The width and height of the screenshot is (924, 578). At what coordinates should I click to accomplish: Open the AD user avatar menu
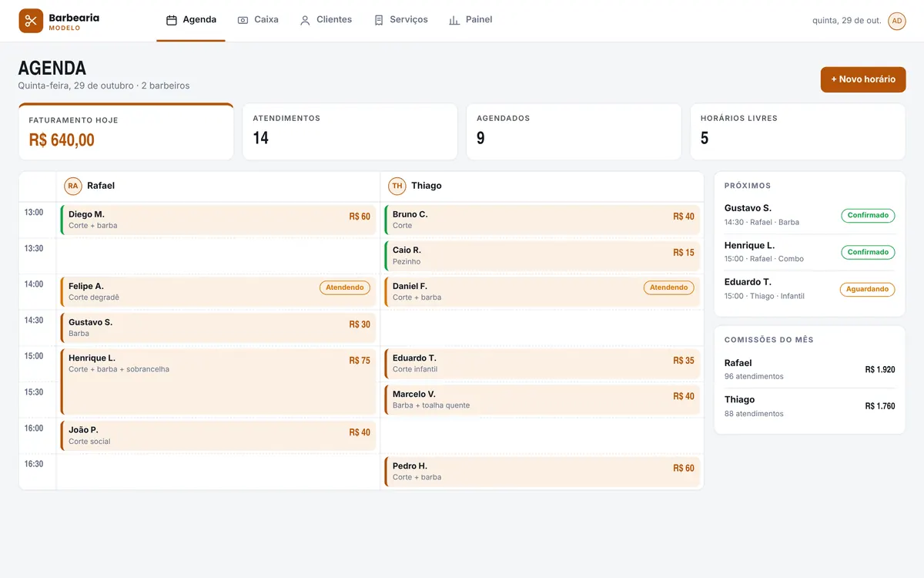pyautogui.click(x=897, y=21)
